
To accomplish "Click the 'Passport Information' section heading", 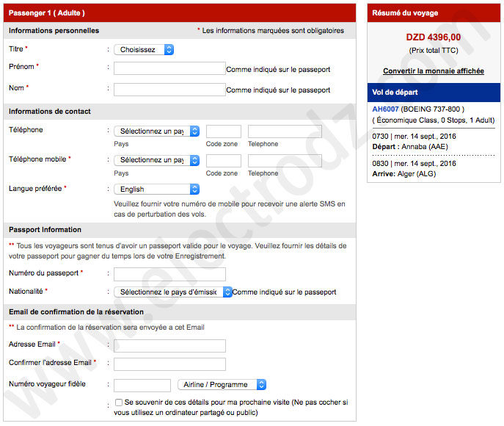I will click(x=45, y=230).
